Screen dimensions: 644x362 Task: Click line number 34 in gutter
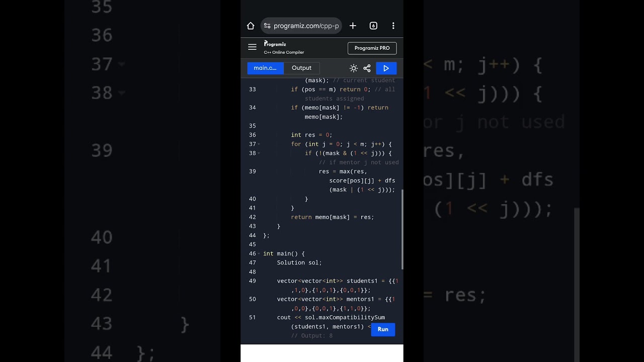(252, 108)
